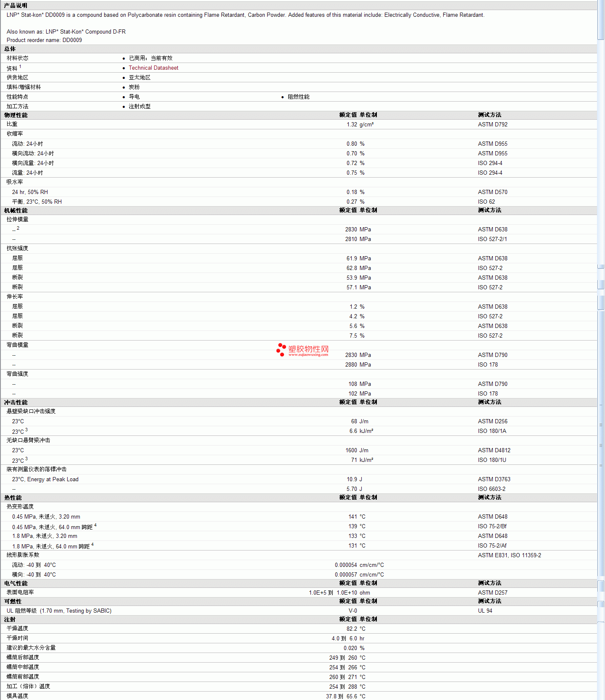The image size is (605, 700).
Task: Select the '电气性能' section header
Action: pyautogui.click(x=16, y=583)
